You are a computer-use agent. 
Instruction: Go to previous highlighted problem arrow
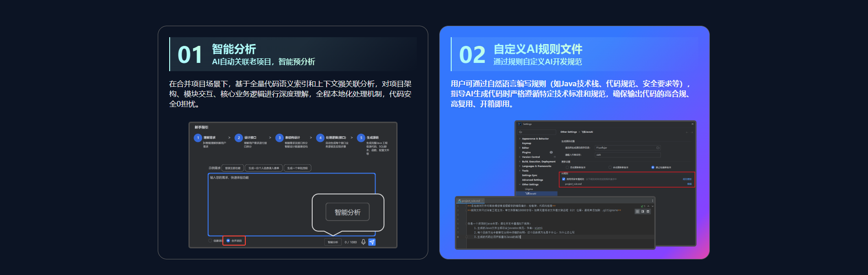click(x=648, y=206)
